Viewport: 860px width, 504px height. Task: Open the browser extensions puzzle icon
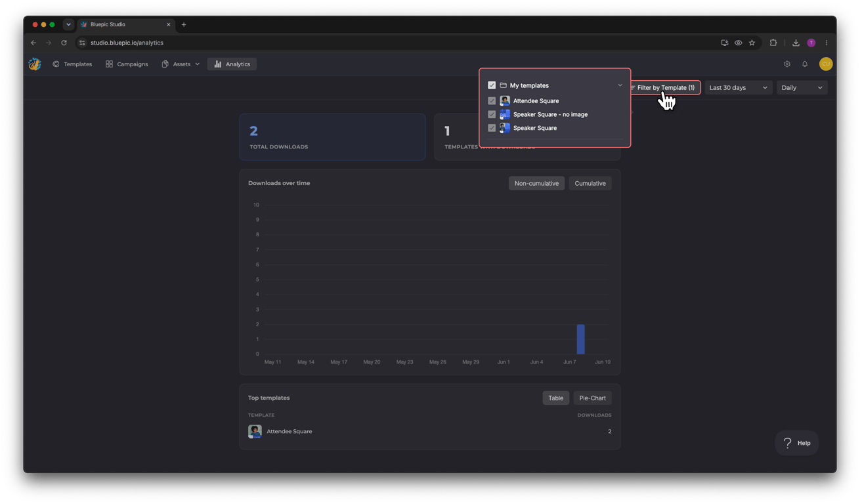coord(773,43)
